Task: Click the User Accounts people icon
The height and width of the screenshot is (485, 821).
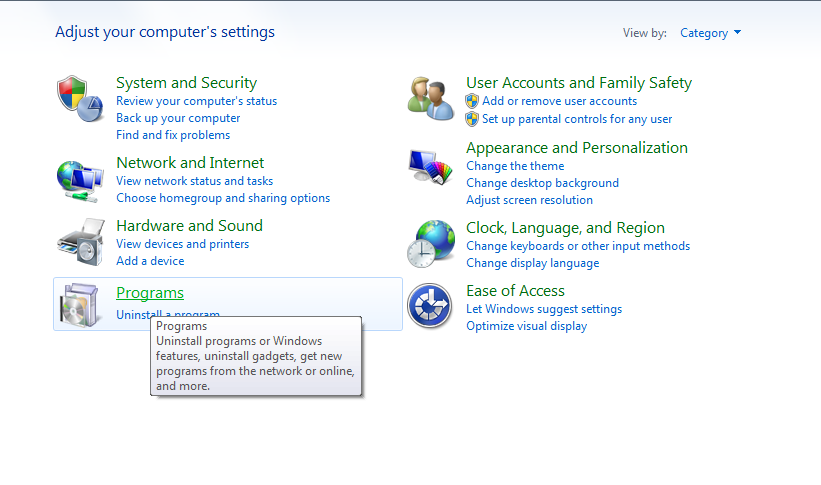Action: click(430, 98)
